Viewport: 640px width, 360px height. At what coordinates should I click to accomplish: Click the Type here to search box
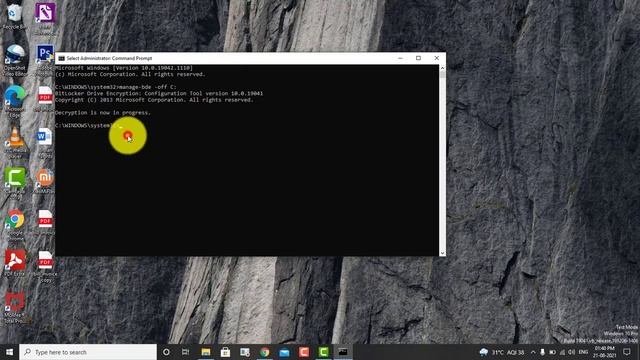pos(88,352)
